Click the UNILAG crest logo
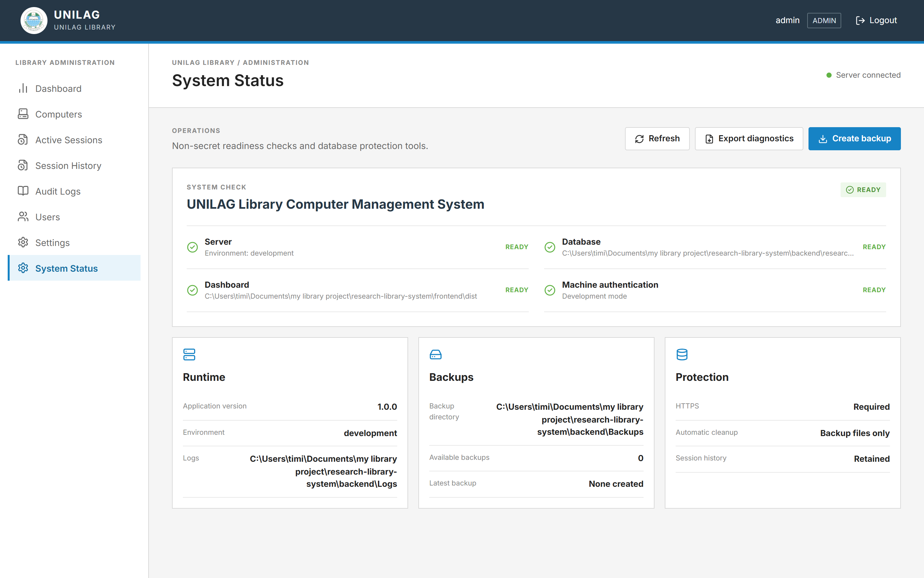The width and height of the screenshot is (924, 578). click(34, 21)
